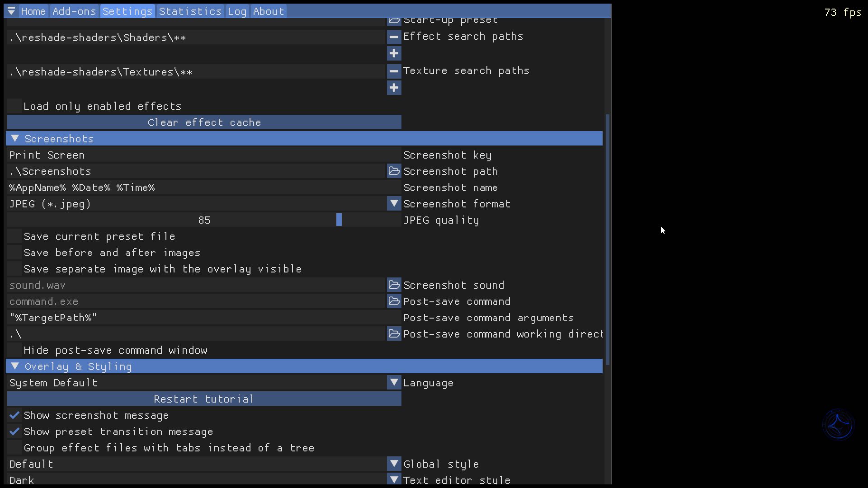Open the Screenshot format dropdown

(394, 204)
